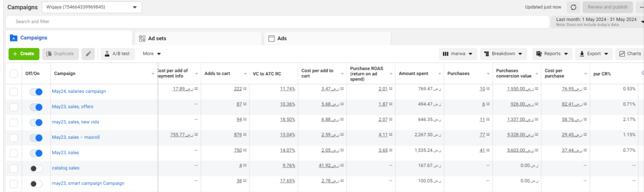Viewport: 644px width, 192px height.
Task: Tick the select-all campaigns header checkbox
Action: [x=14, y=73]
